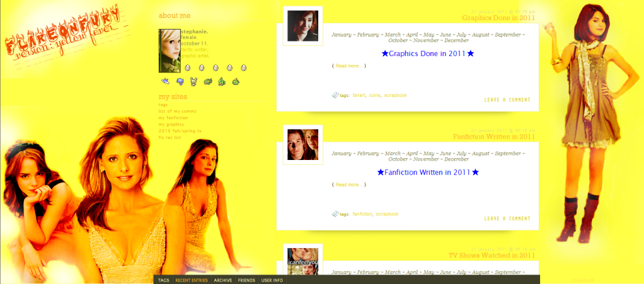The height and width of the screenshot is (284, 644).
Task: Open 'list of my comms' link
Action: point(178,111)
